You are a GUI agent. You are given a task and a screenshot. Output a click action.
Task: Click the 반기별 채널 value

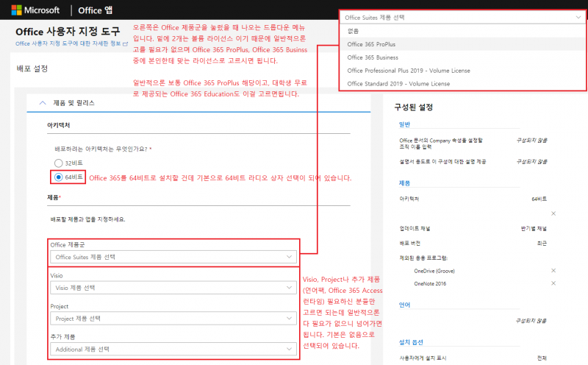click(x=534, y=228)
